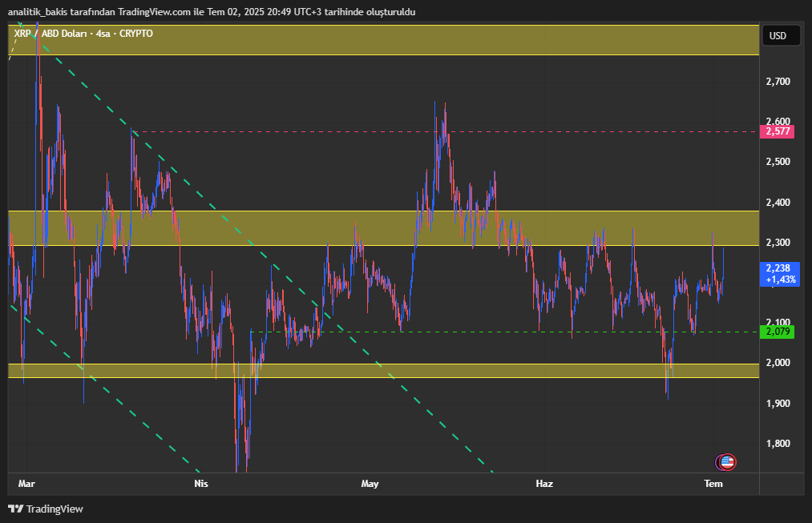Viewport: 812px width, 523px height.
Task: Click the Mar date axis label
Action: (x=26, y=484)
